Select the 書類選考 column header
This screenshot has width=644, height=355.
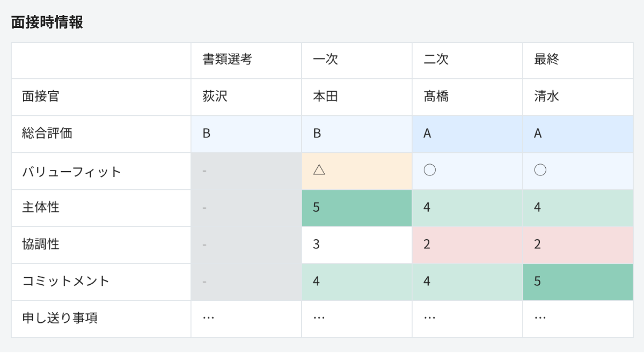tap(227, 60)
